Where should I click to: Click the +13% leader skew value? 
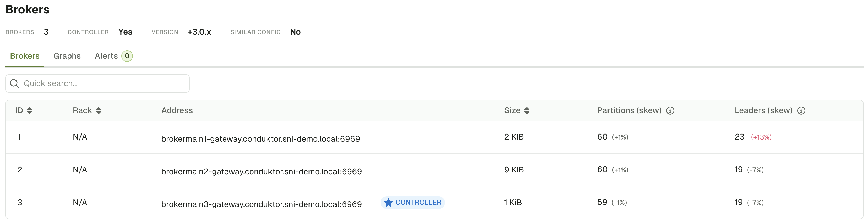(761, 137)
